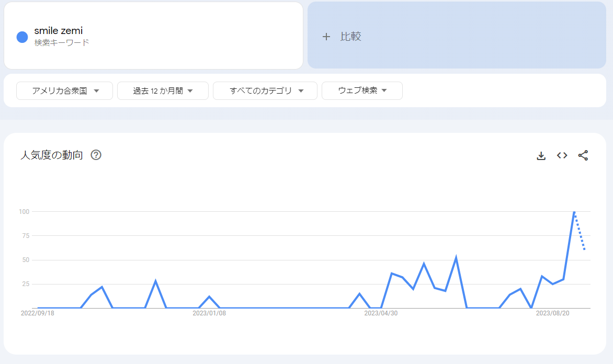Share the trend chart
This screenshot has width=613, height=364.
[x=583, y=156]
